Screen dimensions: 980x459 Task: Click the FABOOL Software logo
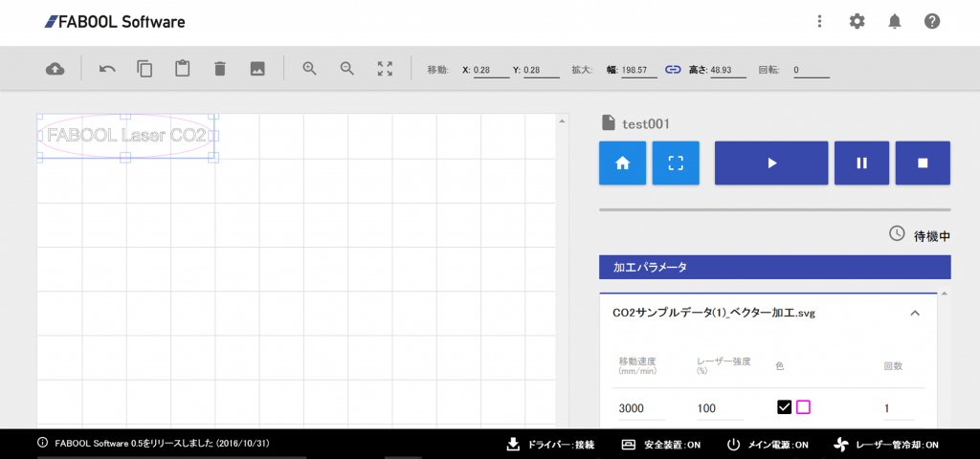(115, 23)
